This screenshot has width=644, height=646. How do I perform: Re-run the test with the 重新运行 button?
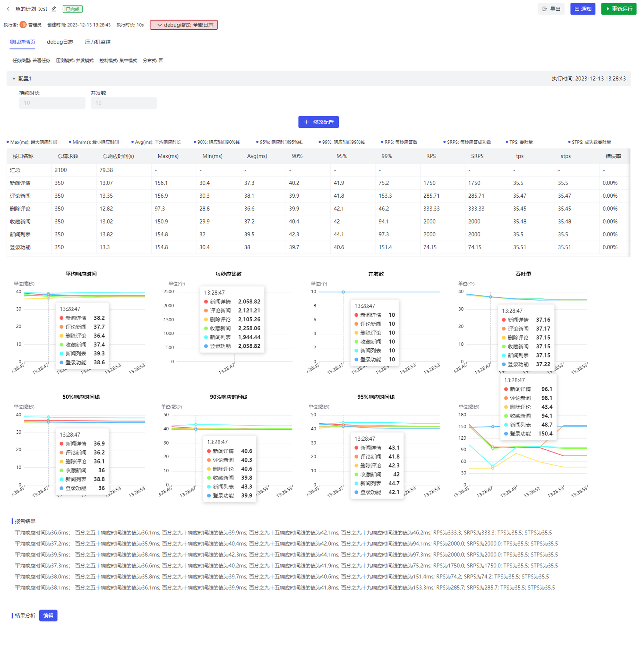(619, 9)
